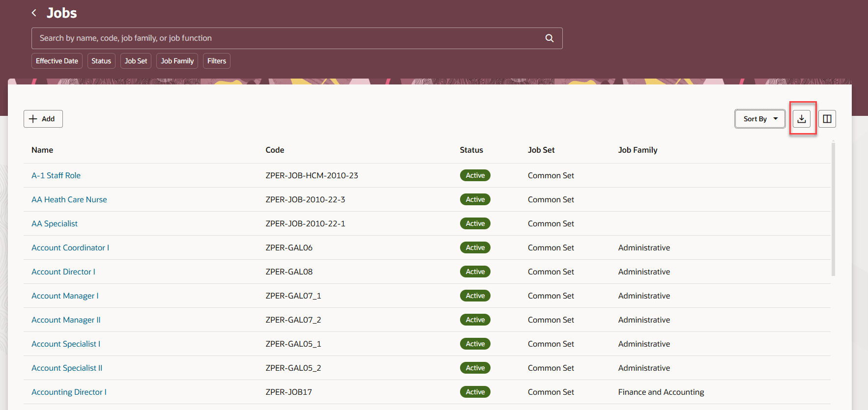Select code ZPER-GAL08

(x=289, y=272)
